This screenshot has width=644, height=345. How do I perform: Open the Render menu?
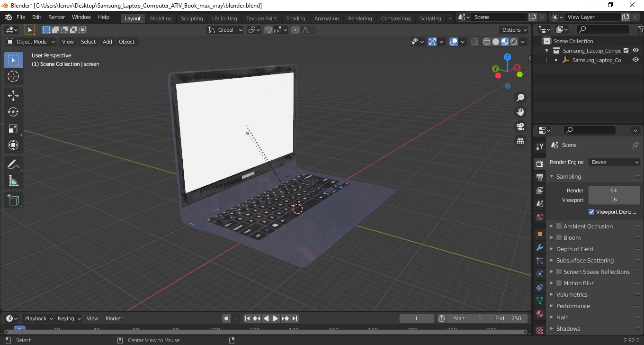coord(57,17)
